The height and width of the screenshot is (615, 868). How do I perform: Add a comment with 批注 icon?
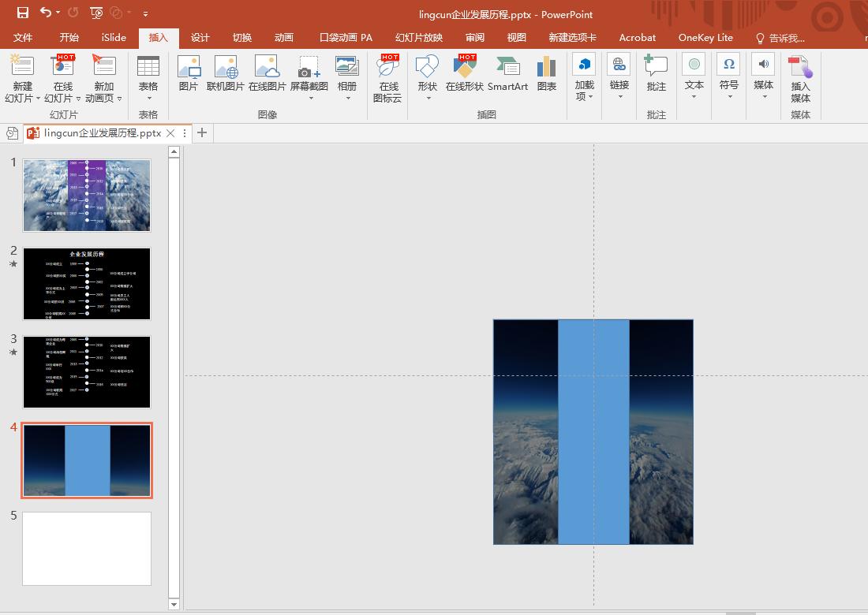[656, 74]
